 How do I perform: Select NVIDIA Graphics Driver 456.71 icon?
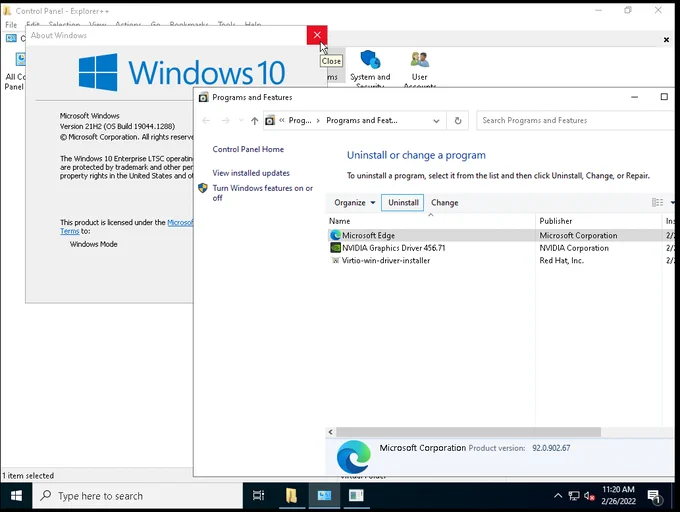335,248
